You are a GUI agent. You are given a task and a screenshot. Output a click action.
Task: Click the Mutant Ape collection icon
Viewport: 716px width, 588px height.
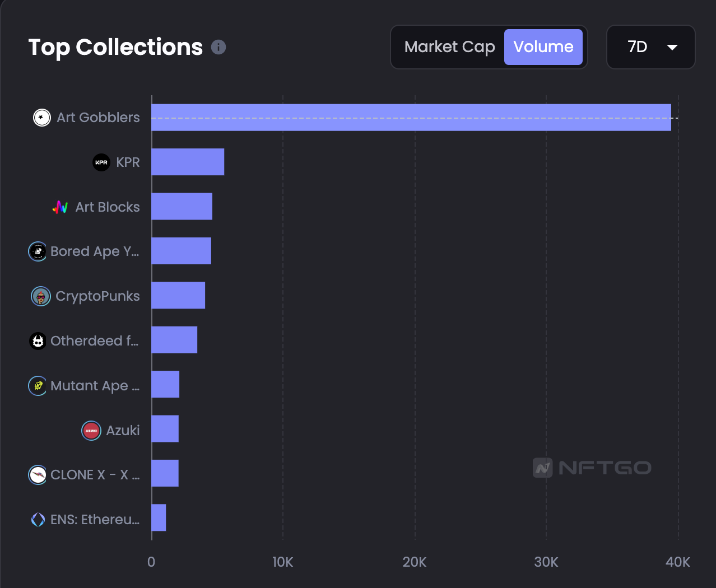point(38,386)
